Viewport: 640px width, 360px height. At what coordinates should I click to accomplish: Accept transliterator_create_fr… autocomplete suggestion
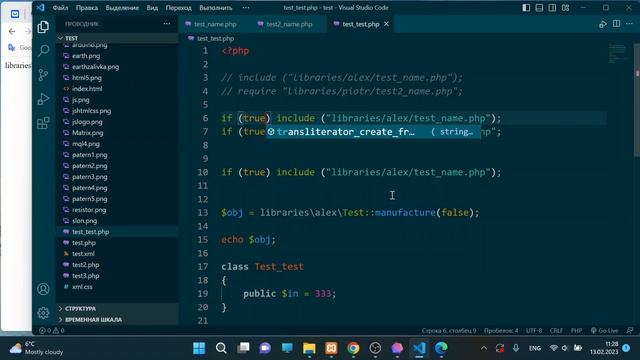point(373,132)
